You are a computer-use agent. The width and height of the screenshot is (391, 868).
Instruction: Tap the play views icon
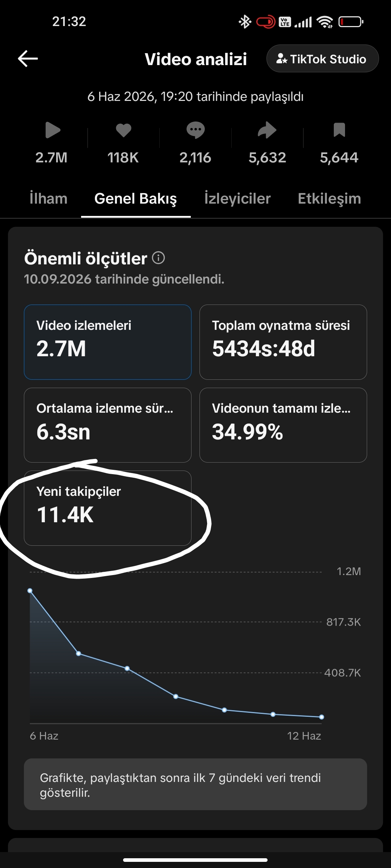tap(52, 130)
